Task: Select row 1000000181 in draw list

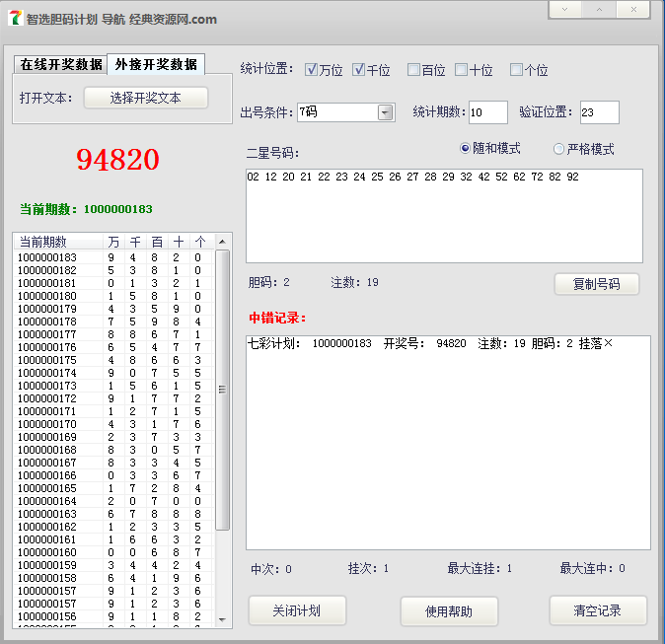Action: click(x=113, y=283)
